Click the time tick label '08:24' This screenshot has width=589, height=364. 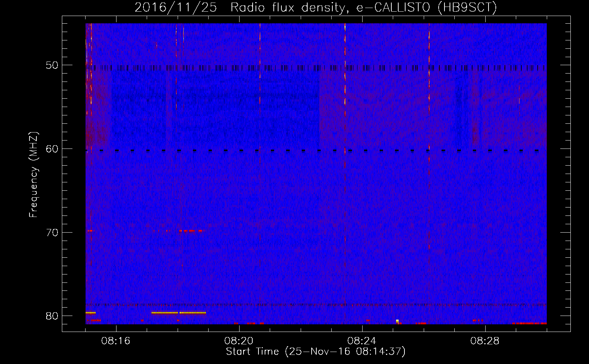(x=362, y=341)
